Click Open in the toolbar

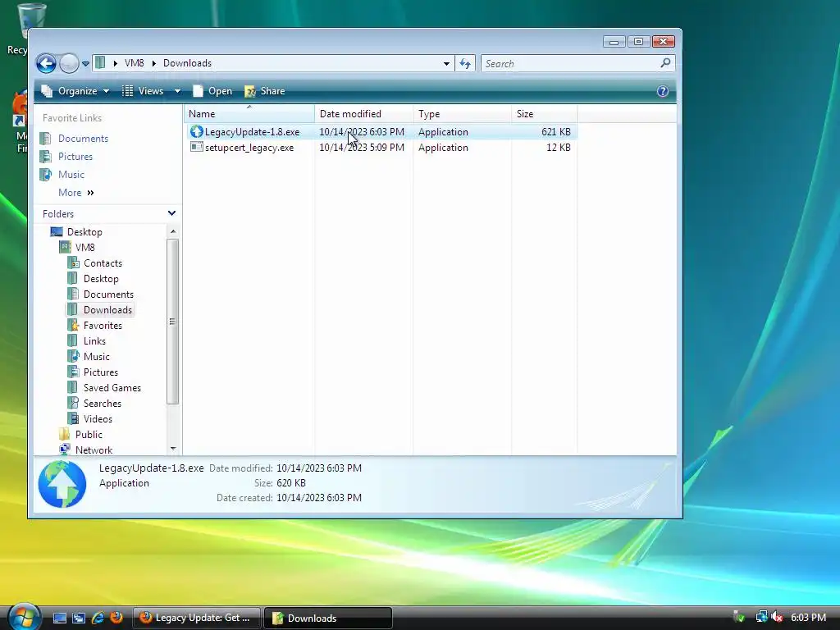(x=212, y=91)
